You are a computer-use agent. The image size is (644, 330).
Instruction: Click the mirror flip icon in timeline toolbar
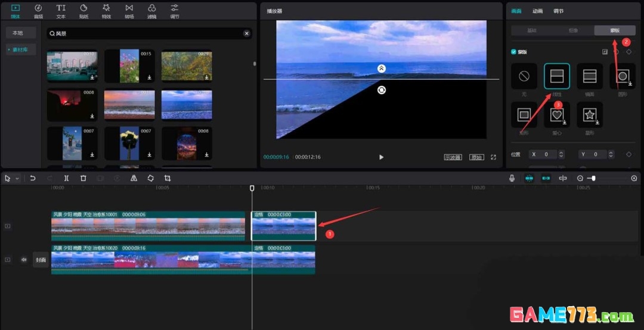pyautogui.click(x=134, y=178)
